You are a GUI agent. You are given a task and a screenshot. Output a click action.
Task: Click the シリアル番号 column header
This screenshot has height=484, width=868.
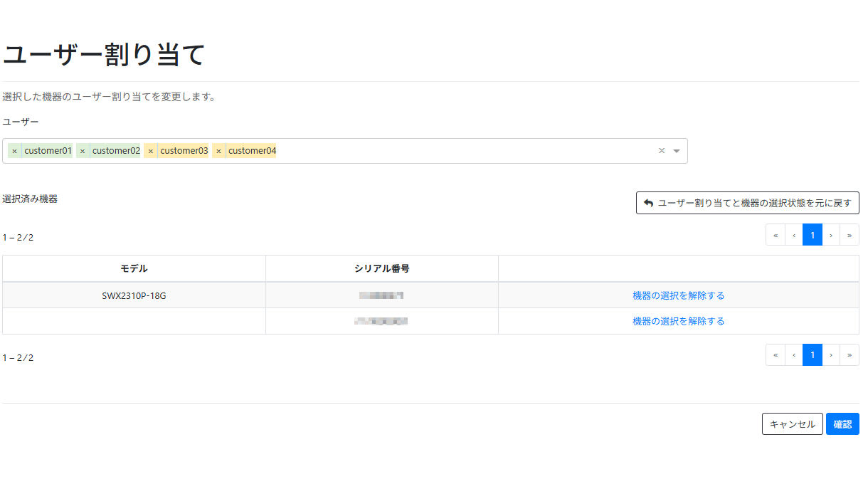pyautogui.click(x=381, y=268)
